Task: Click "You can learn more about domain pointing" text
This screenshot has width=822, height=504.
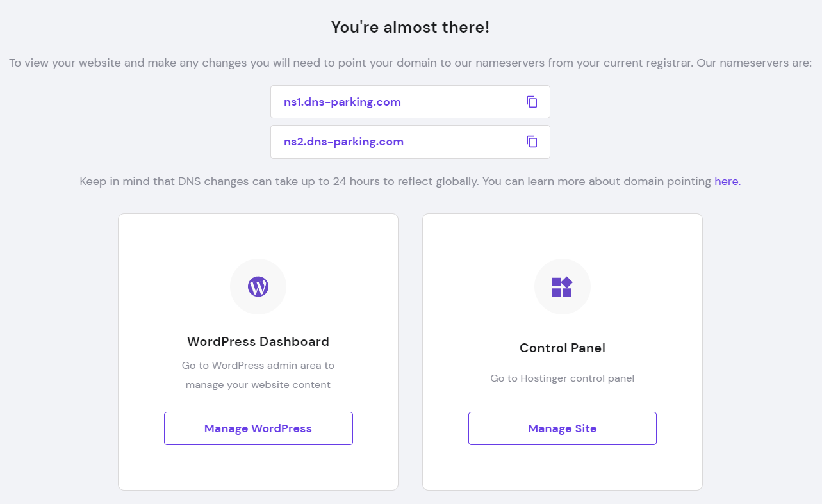Action: point(597,181)
